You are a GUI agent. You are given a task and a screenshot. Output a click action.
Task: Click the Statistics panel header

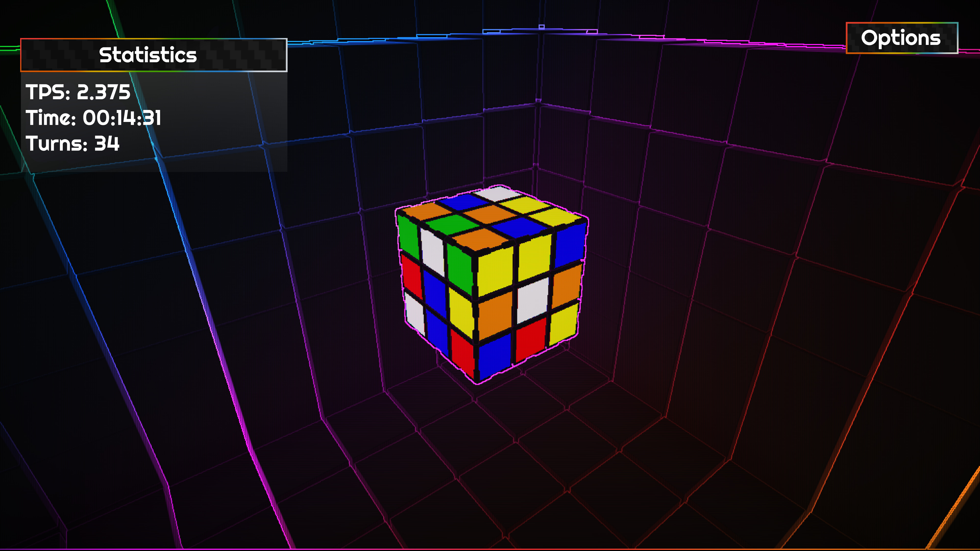pos(154,55)
